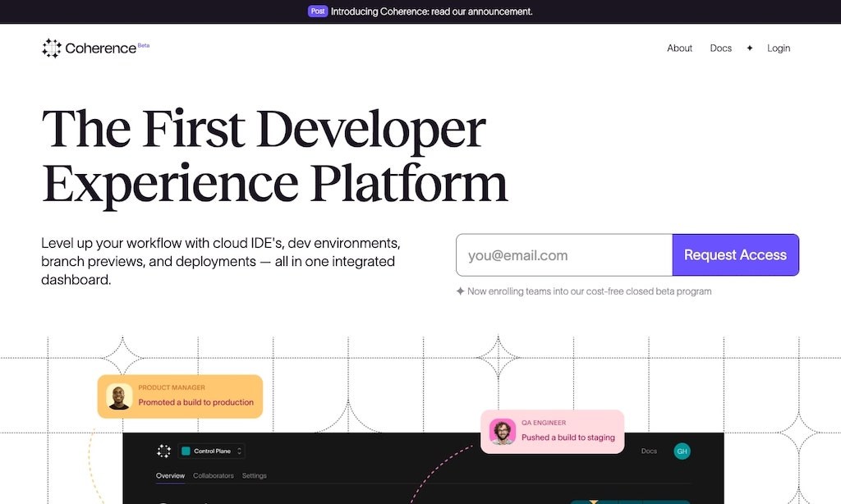
Task: Click the Request Access button
Action: tap(735, 255)
